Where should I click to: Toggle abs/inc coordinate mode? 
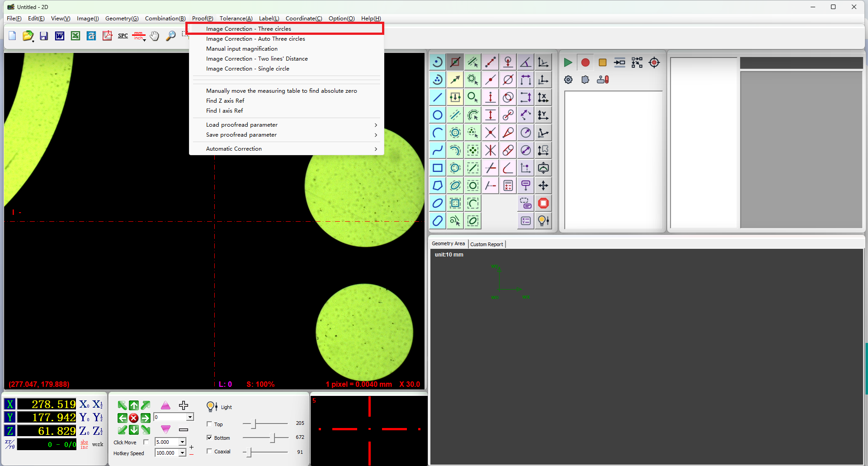coord(85,444)
